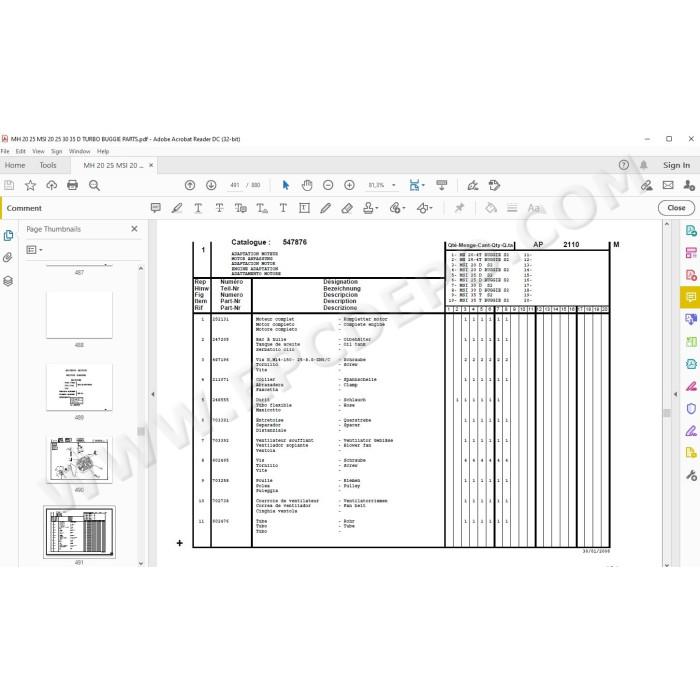The image size is (700, 700).
Task: Open the notifications bell
Action: [x=644, y=165]
